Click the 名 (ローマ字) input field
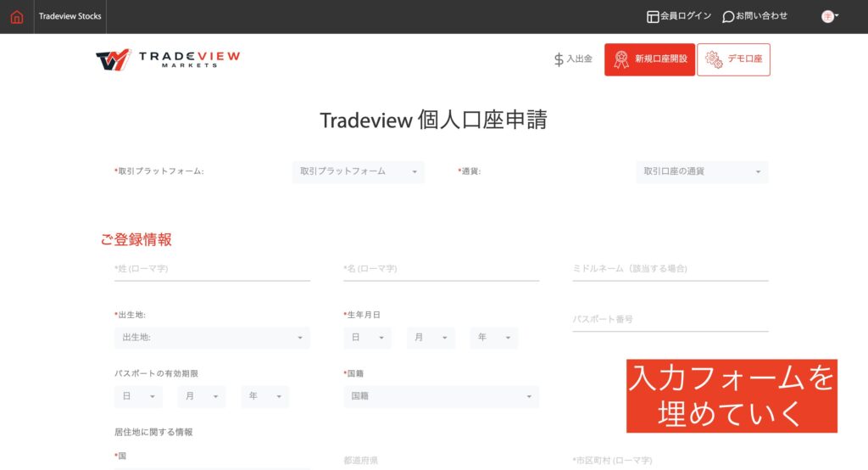 point(441,270)
